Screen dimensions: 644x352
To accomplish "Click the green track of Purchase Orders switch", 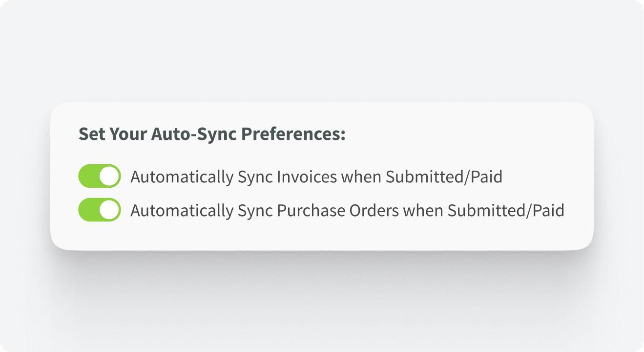I will point(88,210).
